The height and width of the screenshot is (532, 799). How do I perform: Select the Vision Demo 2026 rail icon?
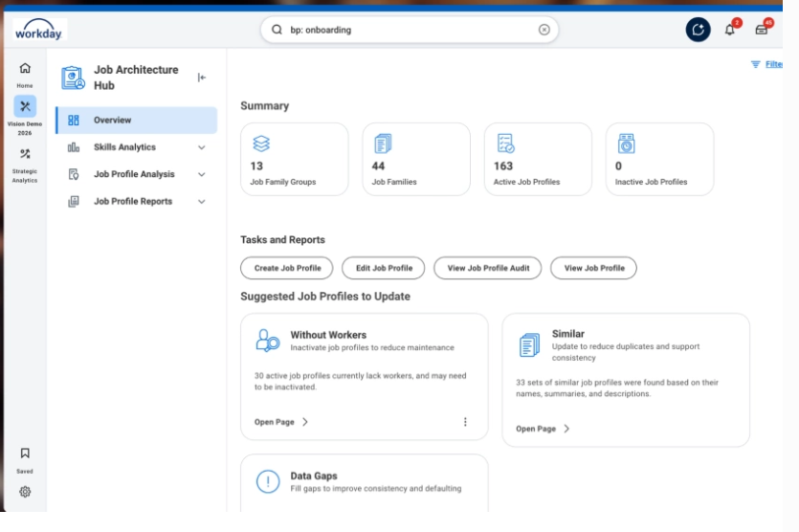tap(25, 106)
